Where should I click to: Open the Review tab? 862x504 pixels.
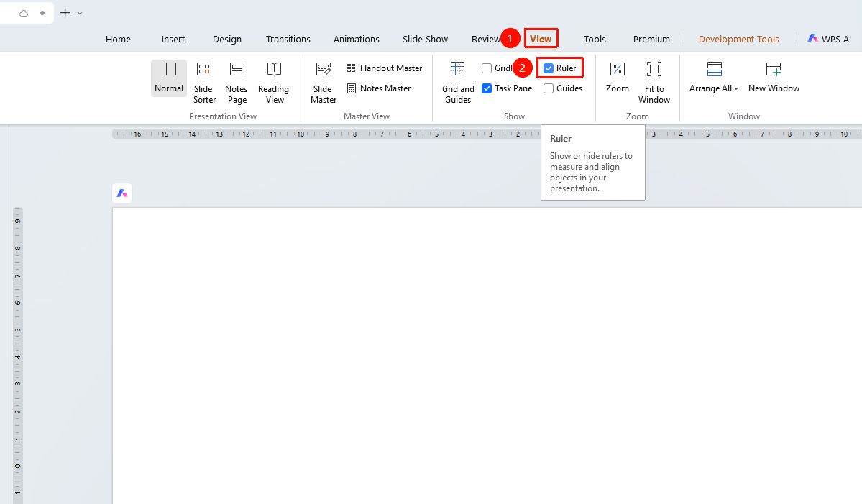[485, 39]
